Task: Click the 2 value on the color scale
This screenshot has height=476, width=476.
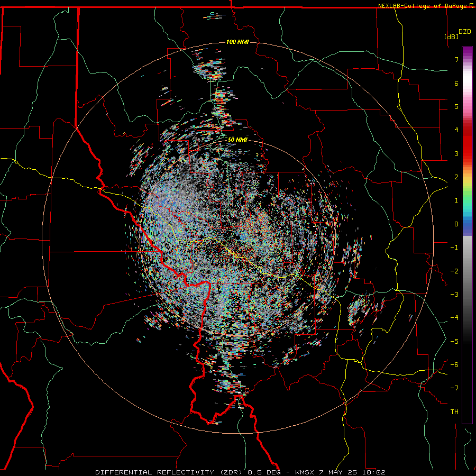Action: pyautogui.click(x=456, y=177)
